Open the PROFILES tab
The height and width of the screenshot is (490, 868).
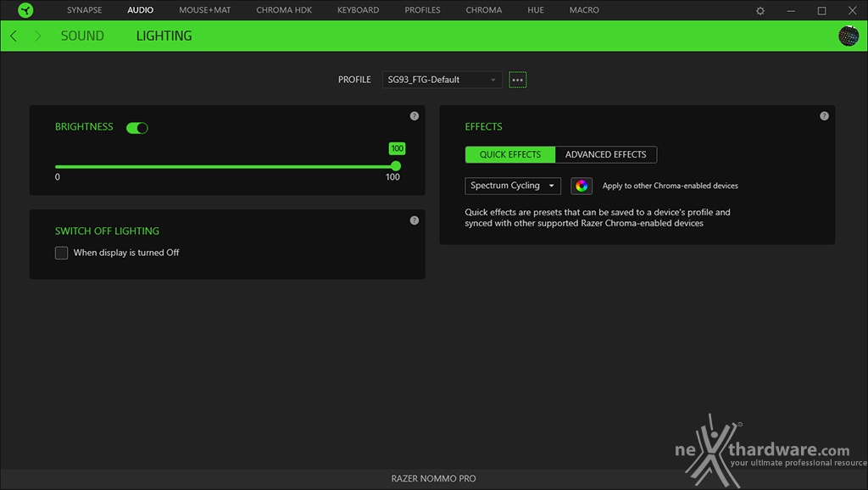coord(422,10)
